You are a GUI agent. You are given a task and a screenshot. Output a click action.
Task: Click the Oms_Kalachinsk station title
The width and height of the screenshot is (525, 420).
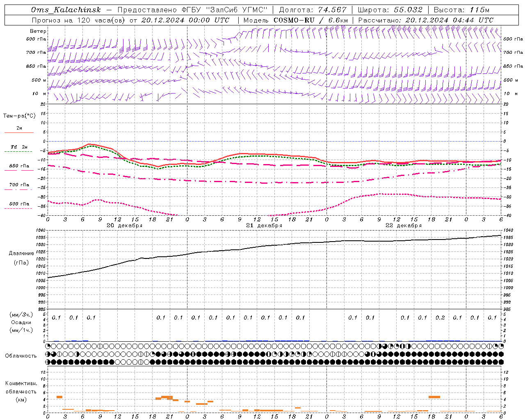click(x=66, y=10)
